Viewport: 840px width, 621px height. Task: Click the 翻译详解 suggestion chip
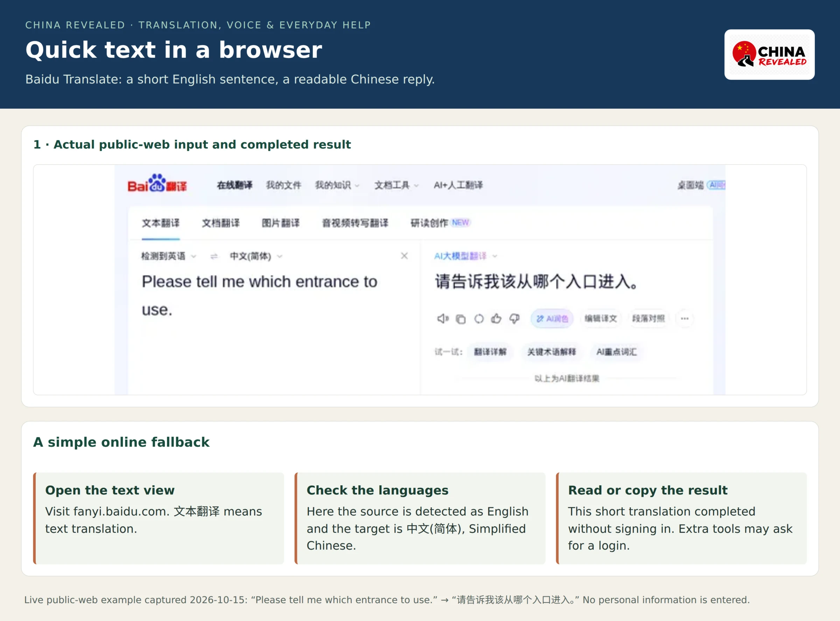coord(490,352)
